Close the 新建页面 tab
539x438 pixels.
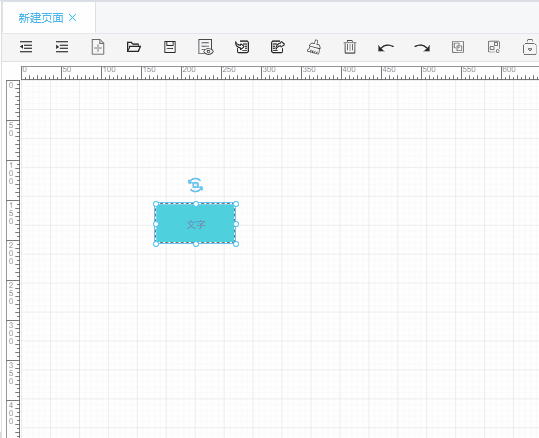(x=73, y=18)
